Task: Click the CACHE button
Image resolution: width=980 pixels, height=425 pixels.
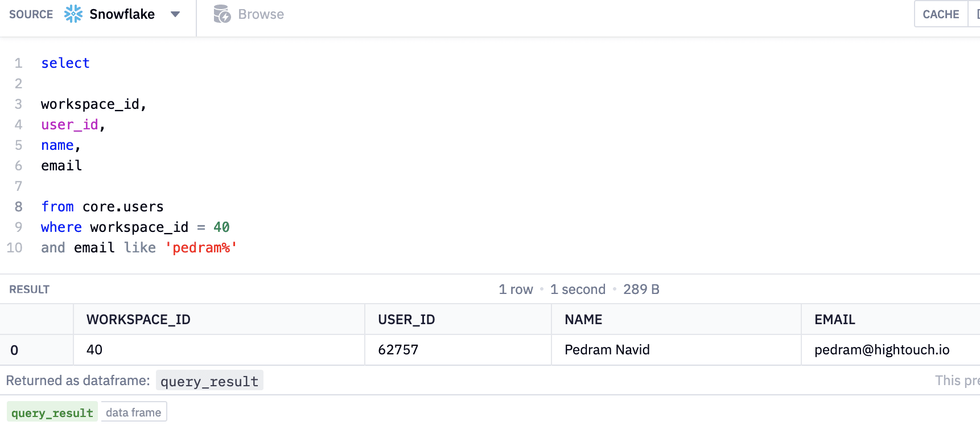Action: (941, 14)
